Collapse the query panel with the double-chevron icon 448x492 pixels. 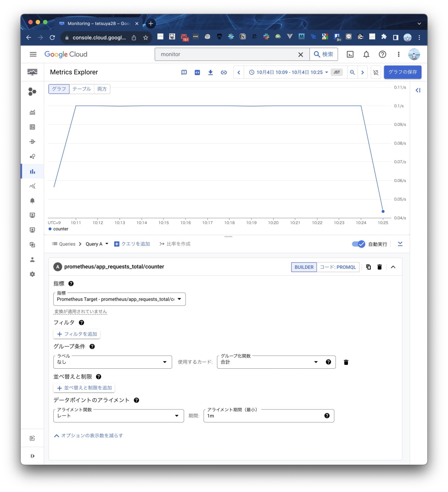(x=400, y=244)
